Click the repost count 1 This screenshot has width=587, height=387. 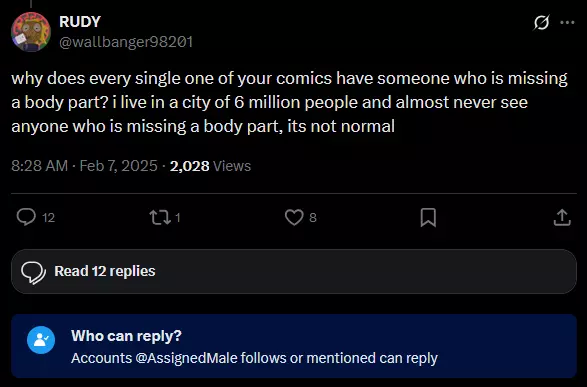point(178,218)
